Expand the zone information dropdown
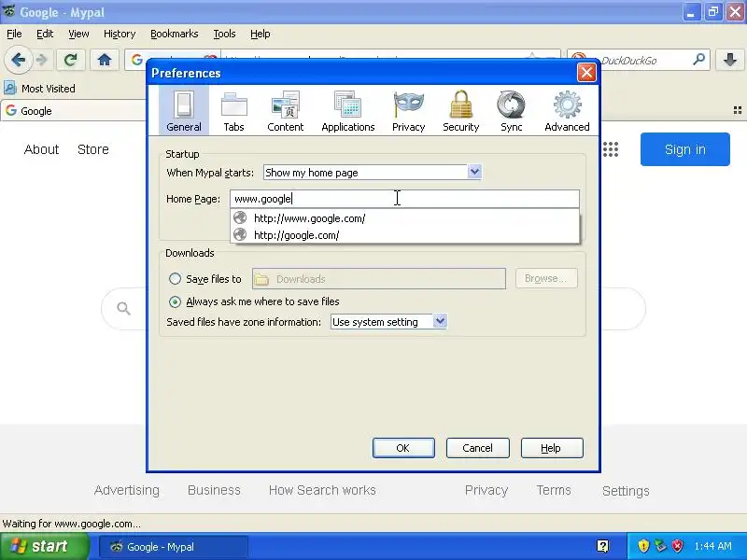This screenshot has height=560, width=747. (440, 321)
